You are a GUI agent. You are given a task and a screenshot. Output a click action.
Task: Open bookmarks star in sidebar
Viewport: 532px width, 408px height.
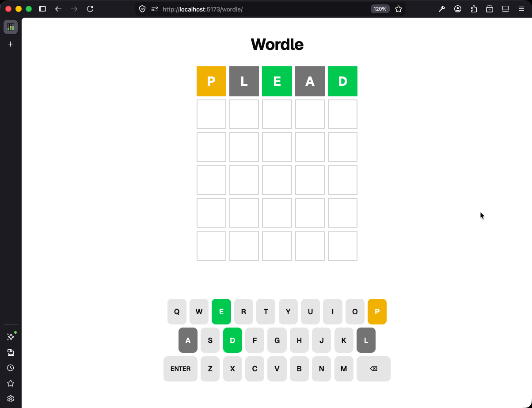point(11,383)
